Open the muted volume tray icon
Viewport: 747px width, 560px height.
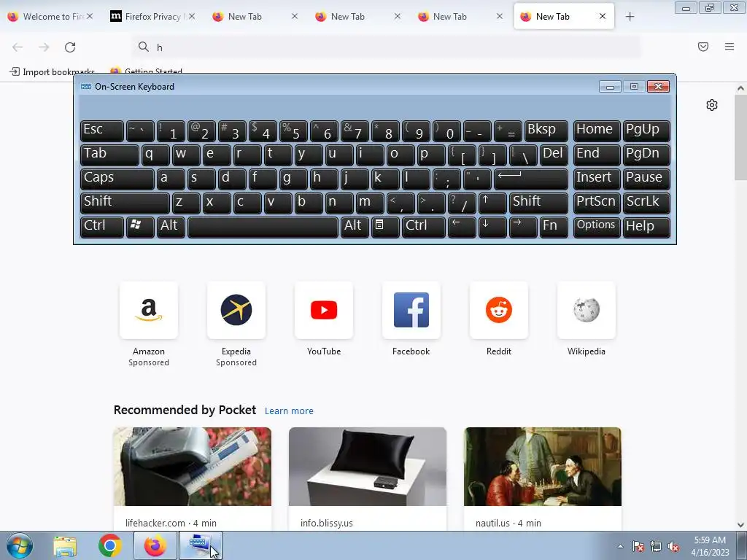pos(673,547)
